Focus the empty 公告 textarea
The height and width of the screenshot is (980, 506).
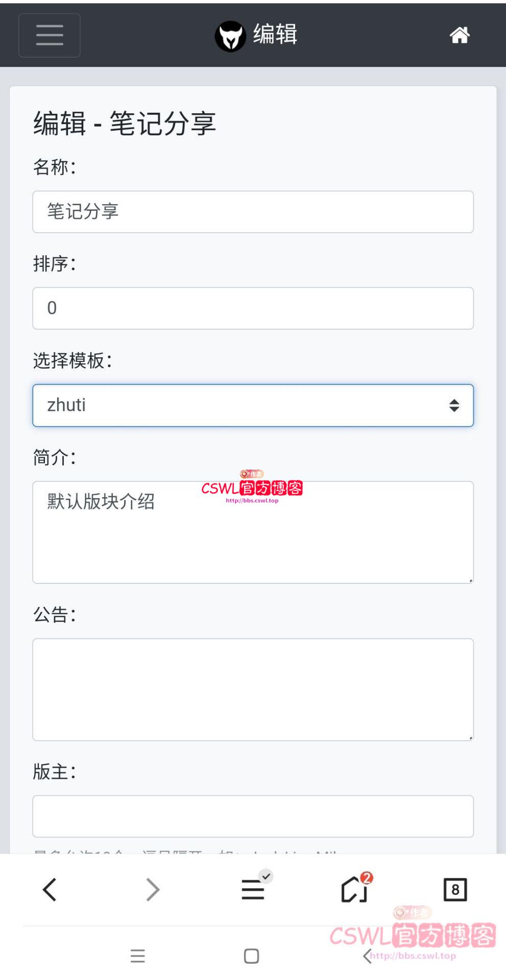tap(253, 689)
